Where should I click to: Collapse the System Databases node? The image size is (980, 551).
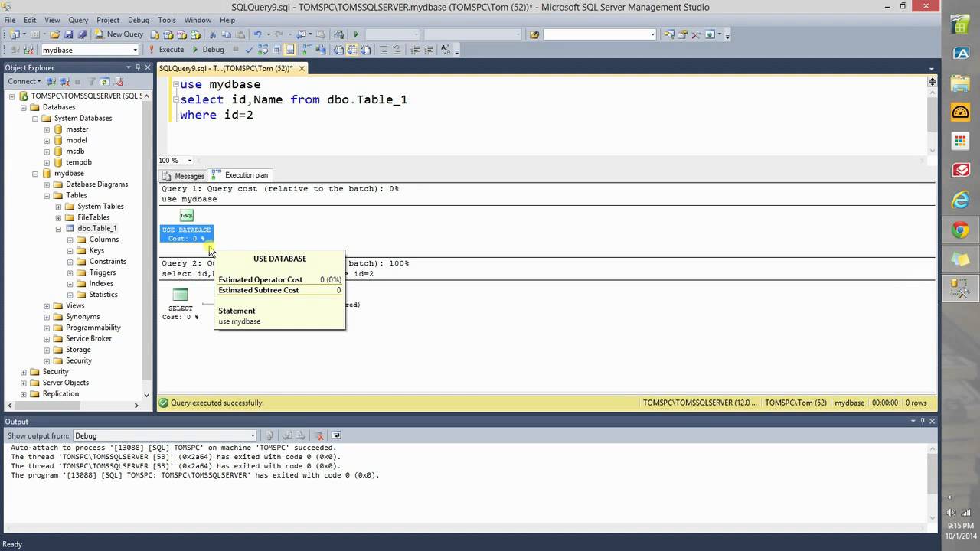tap(35, 119)
